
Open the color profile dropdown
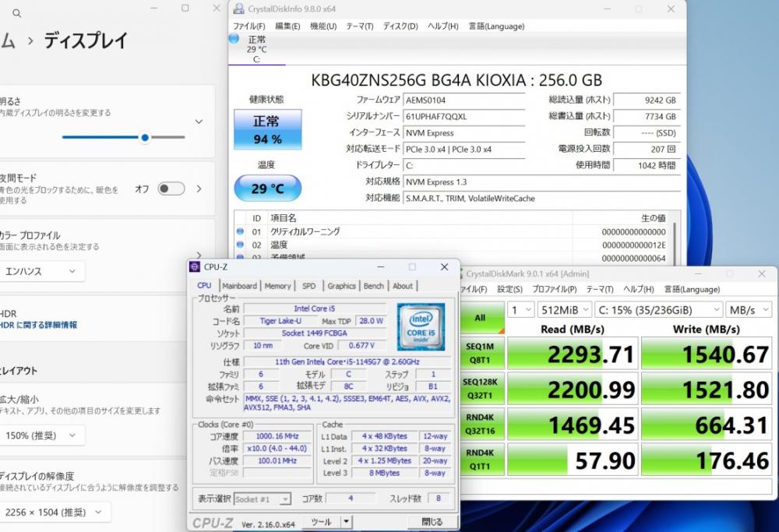tap(42, 271)
